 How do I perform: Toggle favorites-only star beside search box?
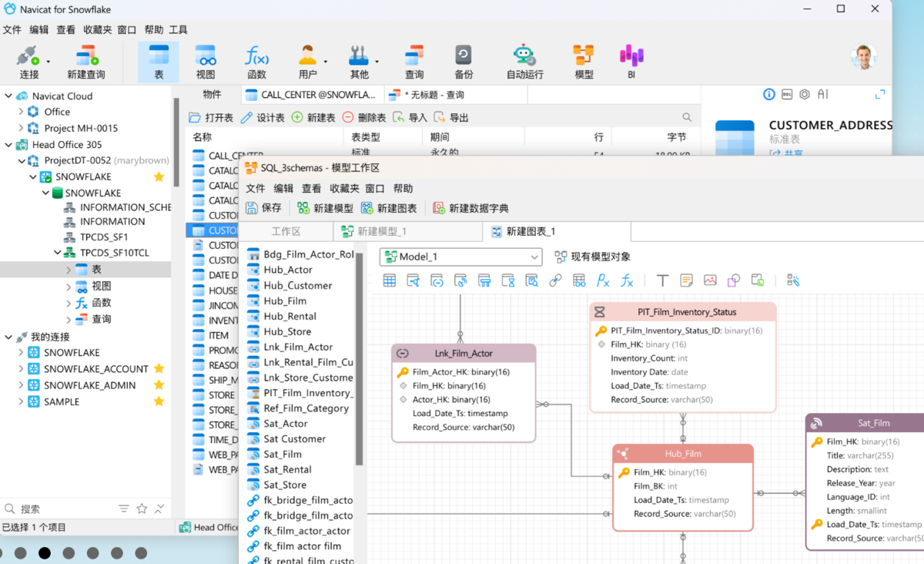pyautogui.click(x=142, y=509)
